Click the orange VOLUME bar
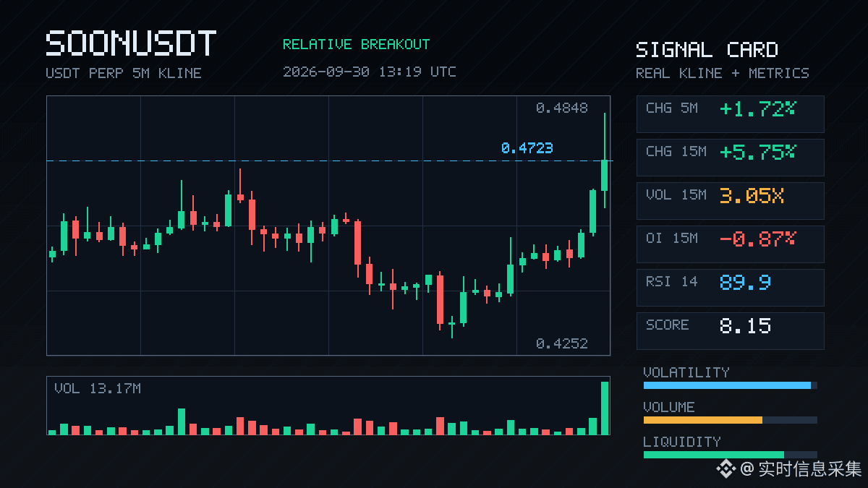The image size is (868, 488). pos(703,420)
